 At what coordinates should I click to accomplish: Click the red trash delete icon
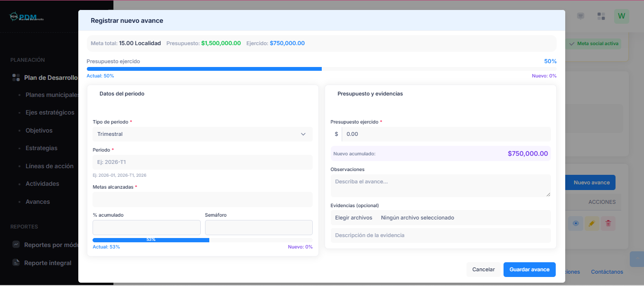click(608, 223)
